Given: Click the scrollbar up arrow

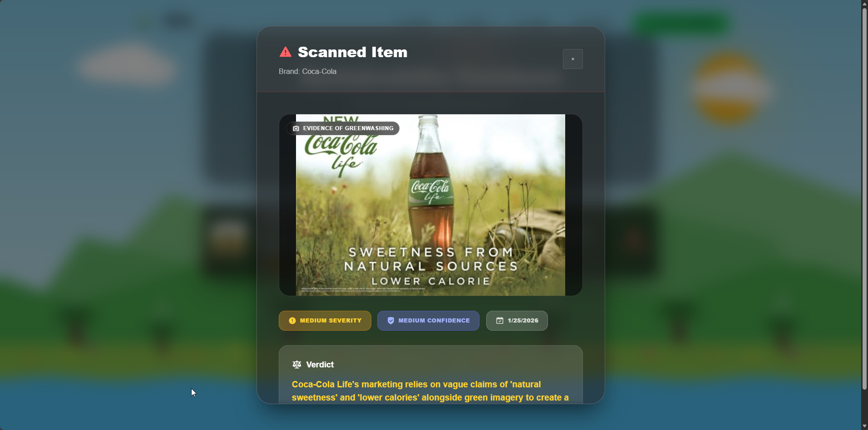Looking at the screenshot, I should click(864, 4).
